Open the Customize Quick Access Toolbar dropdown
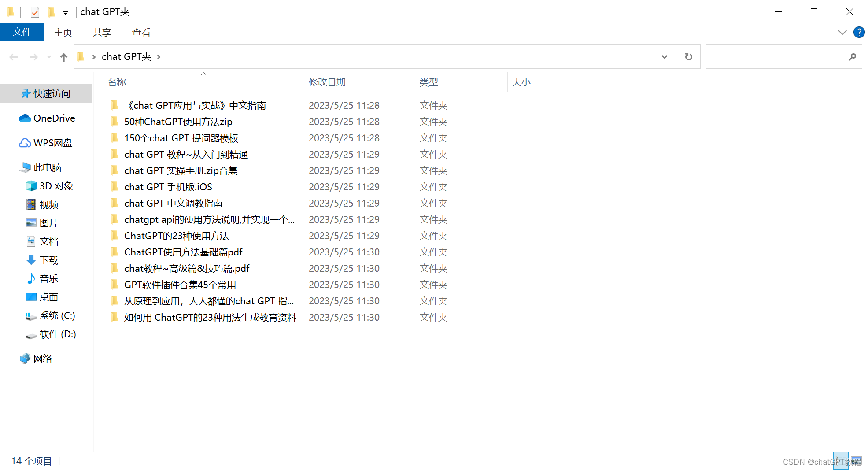 point(65,13)
